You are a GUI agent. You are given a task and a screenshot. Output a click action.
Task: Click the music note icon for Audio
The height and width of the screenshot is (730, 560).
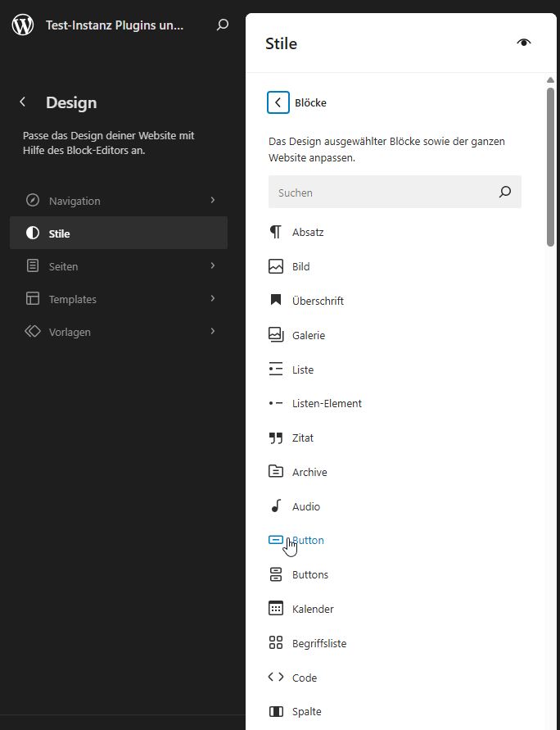(x=276, y=506)
